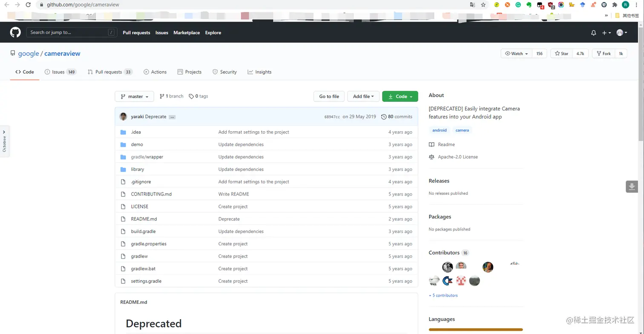Expand commit message ellipsis button
Image resolution: width=644 pixels, height=334 pixels.
tap(172, 117)
